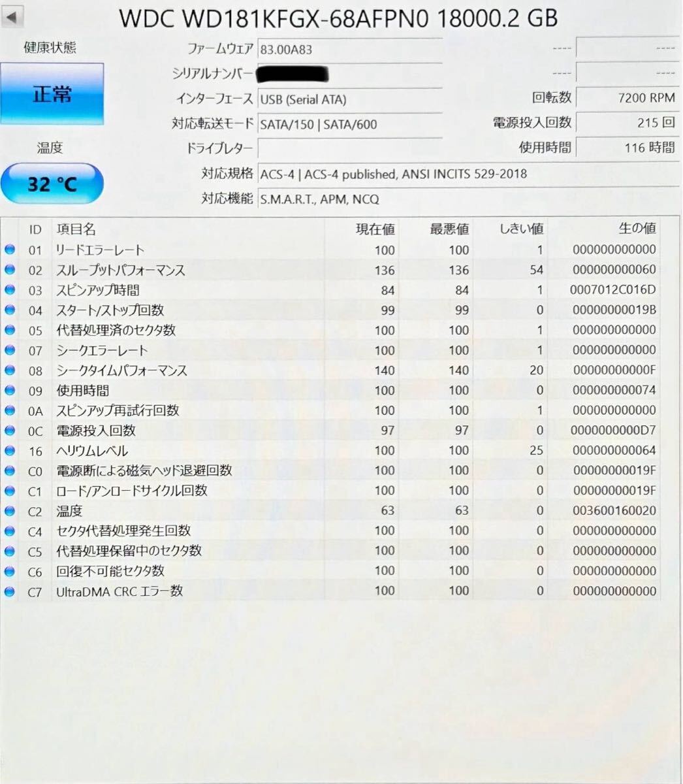This screenshot has height=784, width=683.
Task: Click the transfer mode field SATA/150 | SATA/600
Action: pos(350,124)
